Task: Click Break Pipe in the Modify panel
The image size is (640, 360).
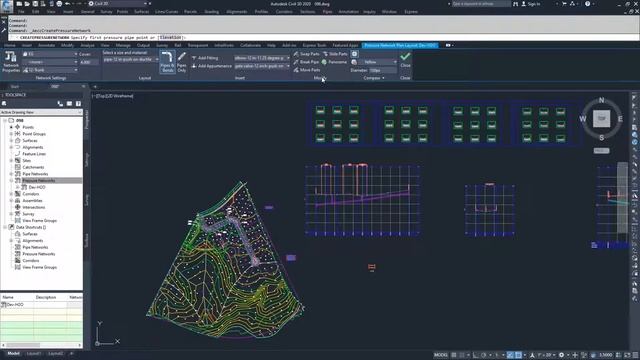Action: pyautogui.click(x=306, y=62)
